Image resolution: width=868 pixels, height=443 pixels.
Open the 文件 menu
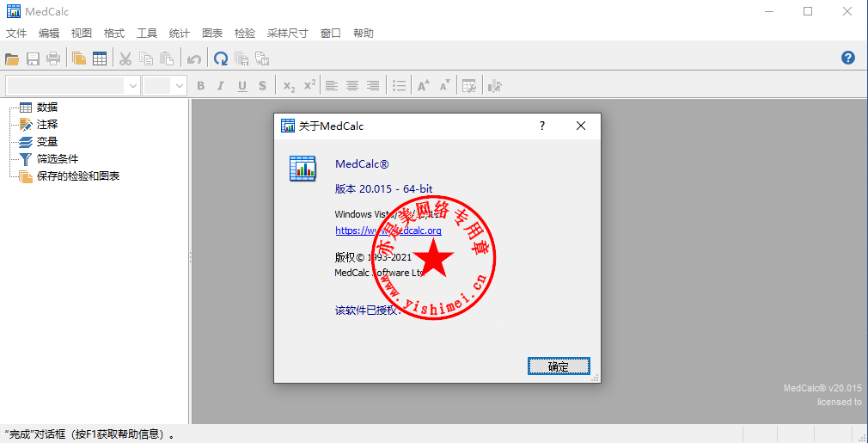click(x=16, y=34)
